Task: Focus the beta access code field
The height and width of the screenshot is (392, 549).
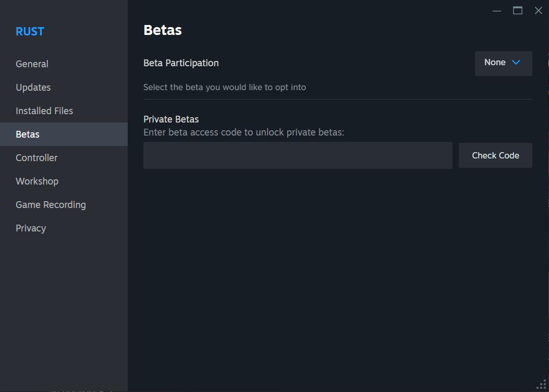Action: tap(298, 155)
